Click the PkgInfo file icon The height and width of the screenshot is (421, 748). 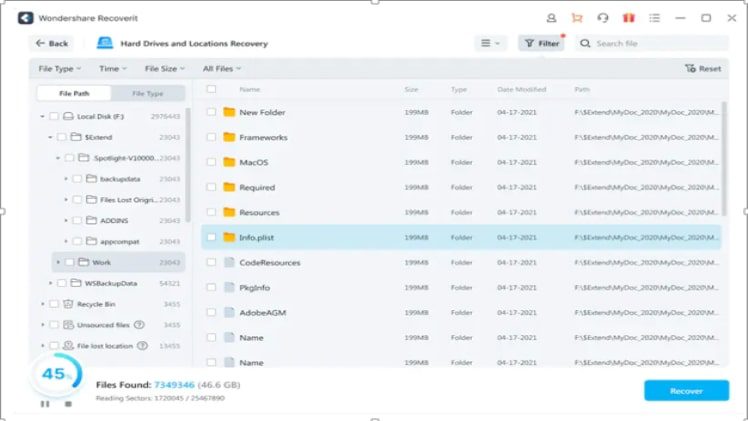(x=229, y=287)
